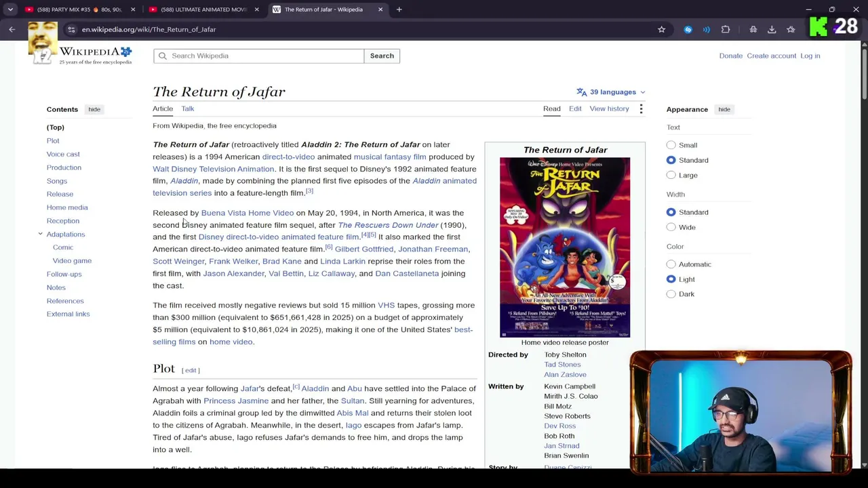Close the PARTY MIX #35 YouTube tab
The height and width of the screenshot is (488, 868).
[x=133, y=9]
